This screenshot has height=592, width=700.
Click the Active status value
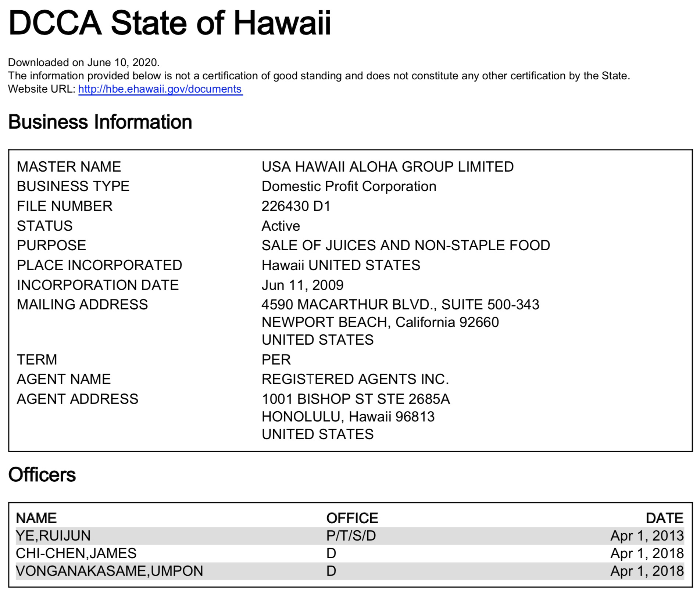(x=281, y=226)
